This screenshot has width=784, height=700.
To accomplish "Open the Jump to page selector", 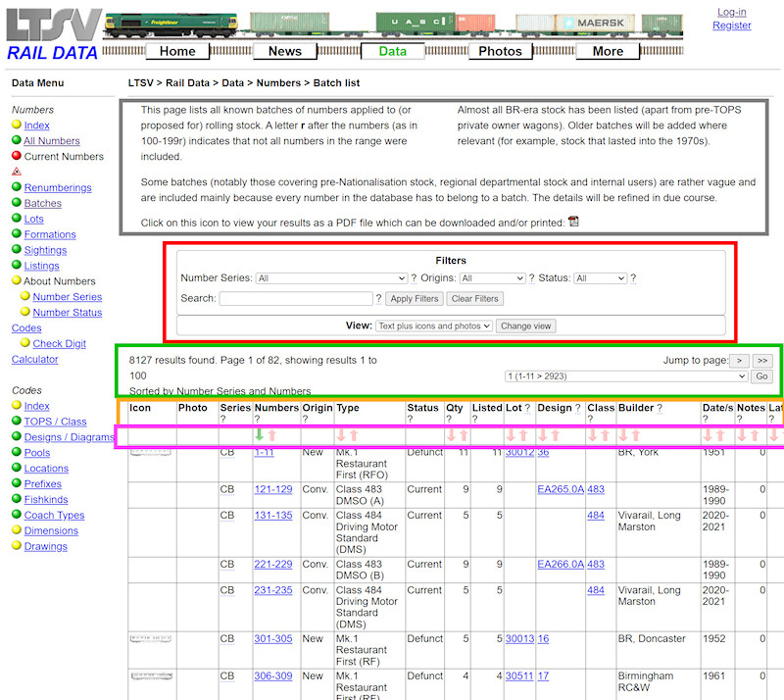I will pyautogui.click(x=624, y=375).
